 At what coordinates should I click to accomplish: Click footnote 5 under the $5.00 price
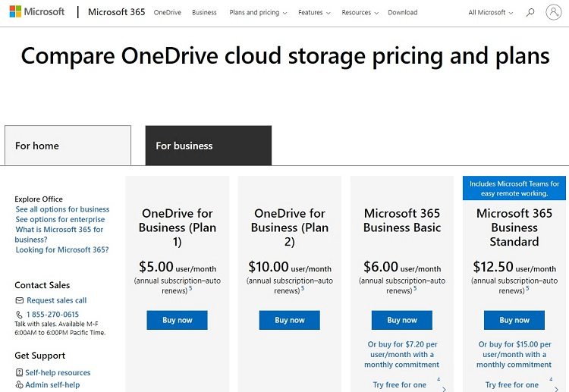190,288
